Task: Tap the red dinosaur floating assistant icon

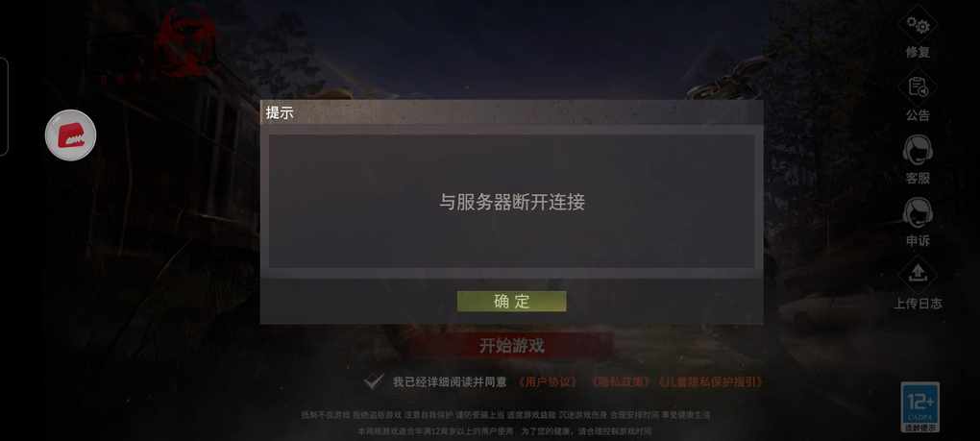Action: click(71, 135)
